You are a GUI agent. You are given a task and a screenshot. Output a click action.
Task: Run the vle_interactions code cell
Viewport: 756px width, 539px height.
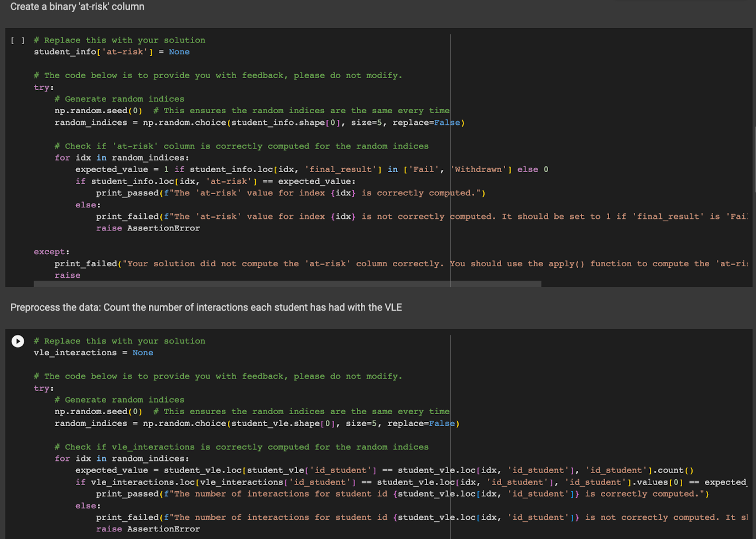point(18,341)
